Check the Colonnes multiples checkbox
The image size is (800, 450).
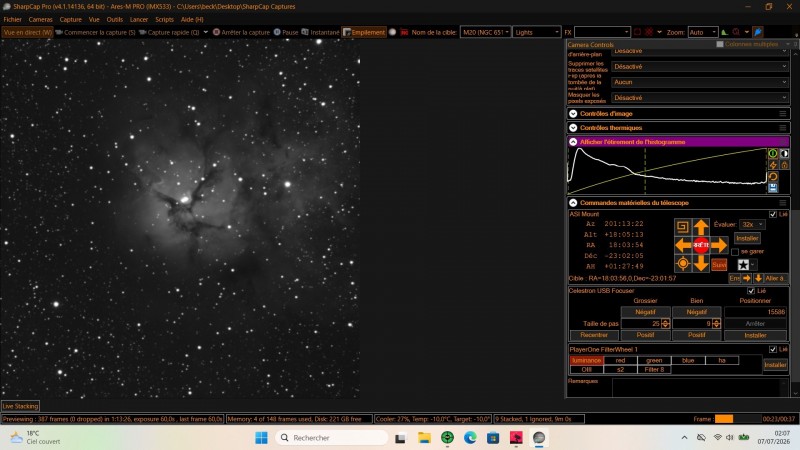click(720, 44)
